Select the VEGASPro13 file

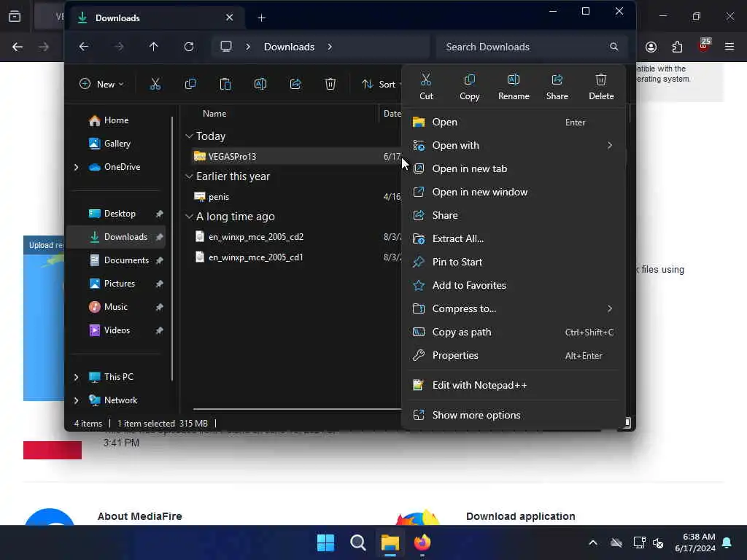(295, 156)
